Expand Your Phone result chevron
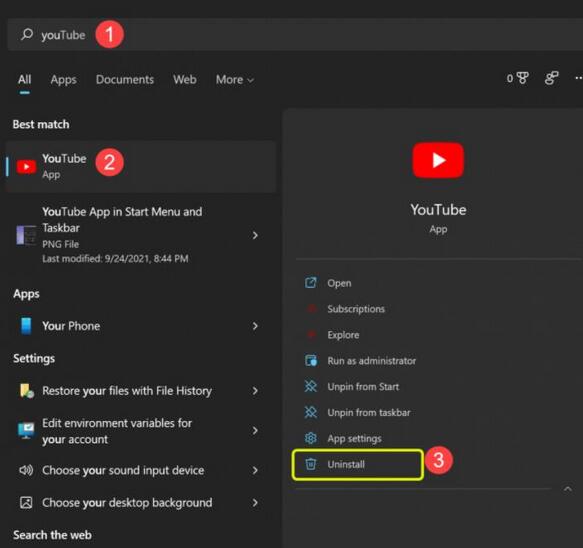Viewport: 583px width, 548px height. tap(255, 326)
